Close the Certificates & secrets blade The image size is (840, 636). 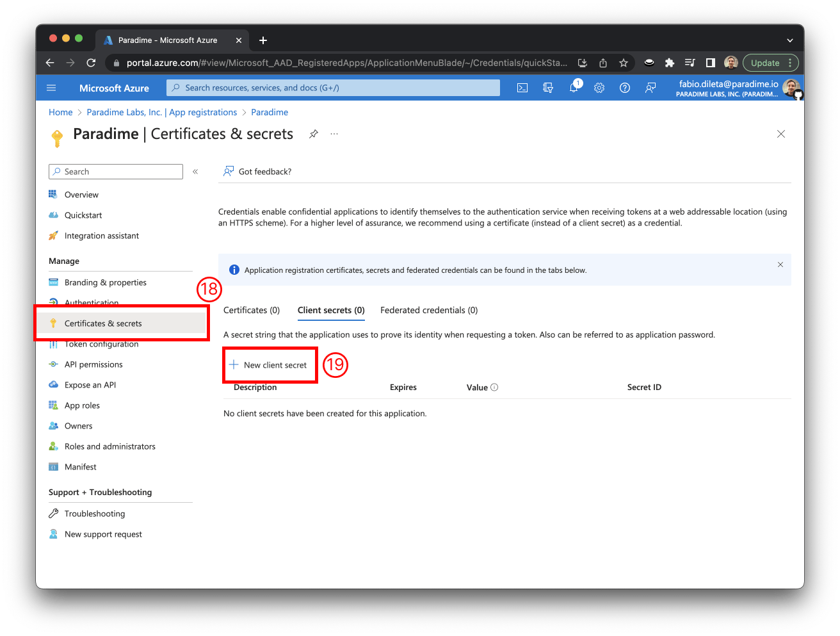coord(781,134)
